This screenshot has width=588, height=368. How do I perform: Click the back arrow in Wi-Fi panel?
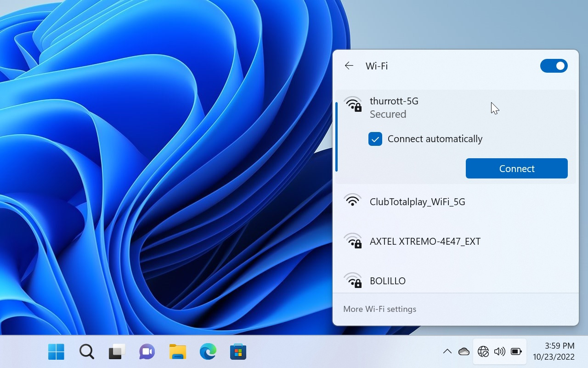(x=349, y=66)
